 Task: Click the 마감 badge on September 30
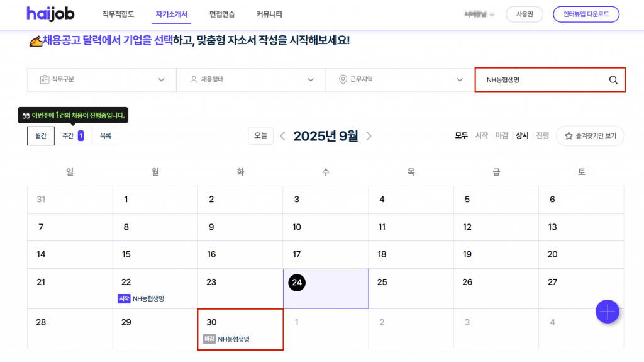point(209,339)
